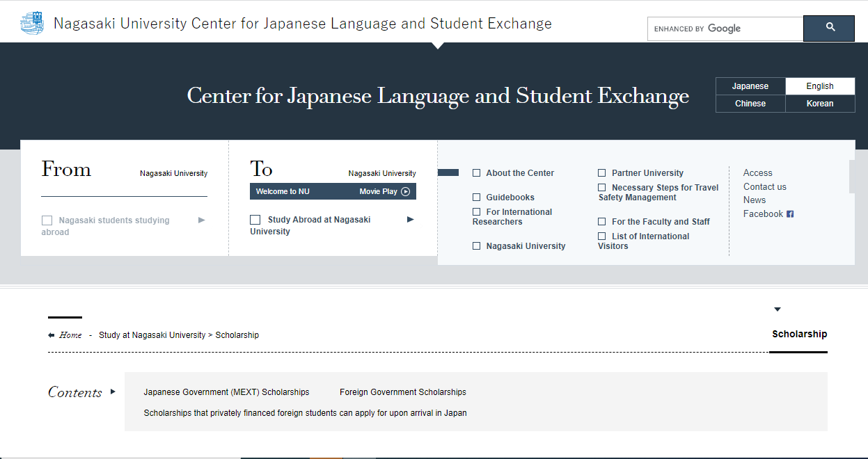Click the Welcome to NU banner
The width and height of the screenshot is (868, 459).
coord(333,191)
